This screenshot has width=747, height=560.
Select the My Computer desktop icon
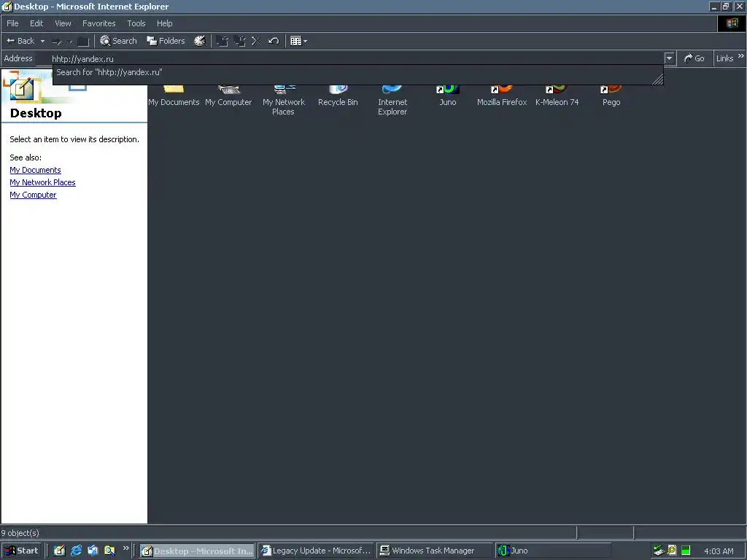[228, 95]
